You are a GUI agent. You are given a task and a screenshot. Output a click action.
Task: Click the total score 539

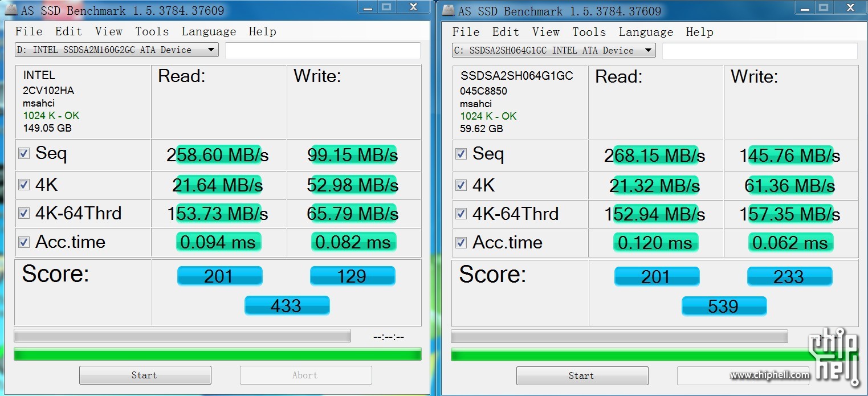(x=724, y=306)
